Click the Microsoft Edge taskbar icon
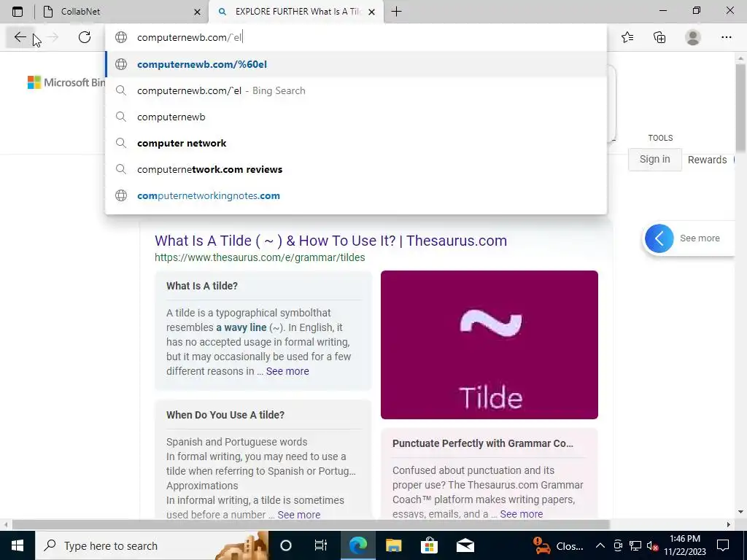The width and height of the screenshot is (747, 560). click(x=358, y=545)
